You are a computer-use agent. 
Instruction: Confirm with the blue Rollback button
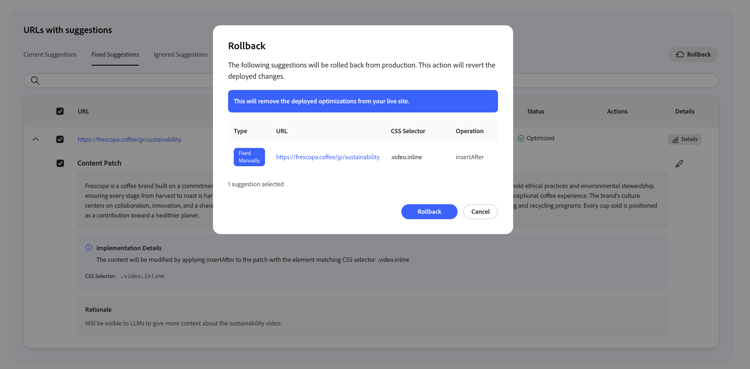(429, 212)
